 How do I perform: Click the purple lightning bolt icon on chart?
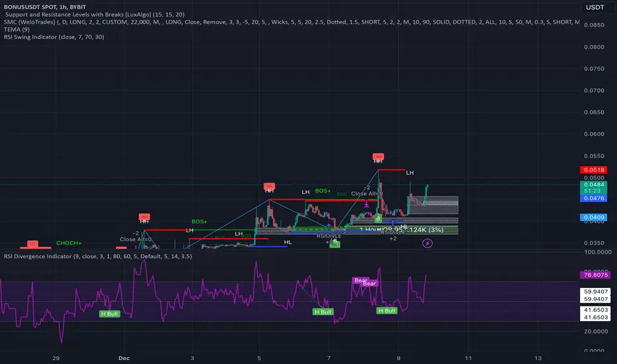[428, 244]
